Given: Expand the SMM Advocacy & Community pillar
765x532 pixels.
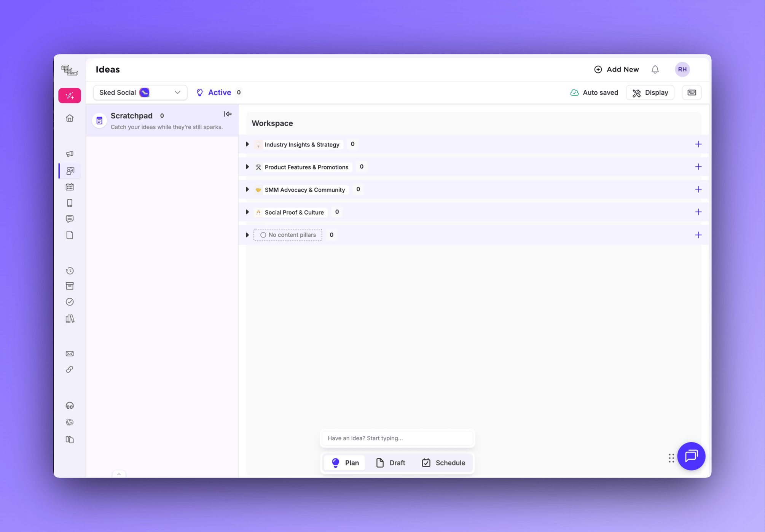Looking at the screenshot, I should click(247, 190).
